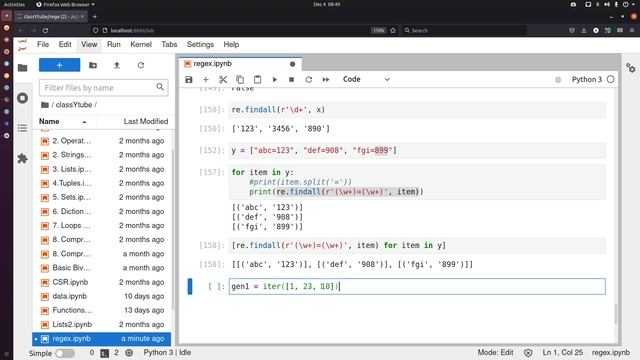This screenshot has width=640, height=360.
Task: Reload page in Firefox toolbar
Action: click(45, 31)
